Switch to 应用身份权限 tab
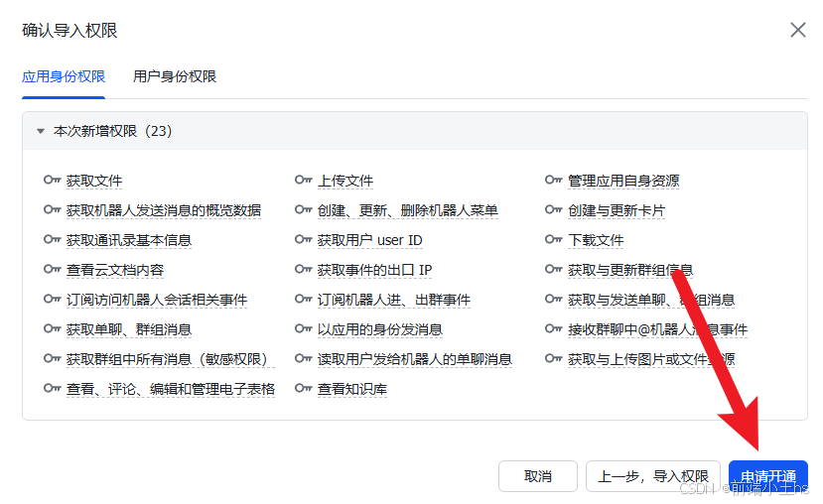Screen dimensions: 823x504 point(64,76)
